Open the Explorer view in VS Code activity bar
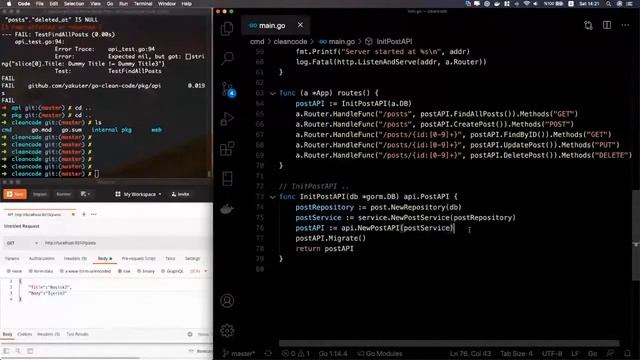The image size is (640, 360). (x=227, y=29)
